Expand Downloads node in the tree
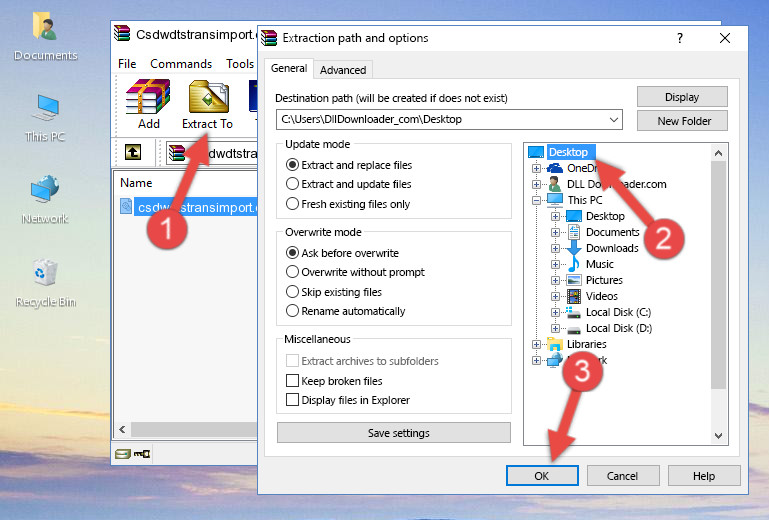This screenshot has width=769, height=520. pyautogui.click(x=555, y=249)
